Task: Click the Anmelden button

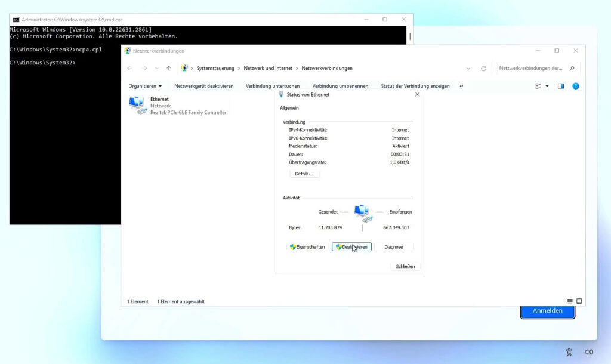Action: (x=548, y=311)
